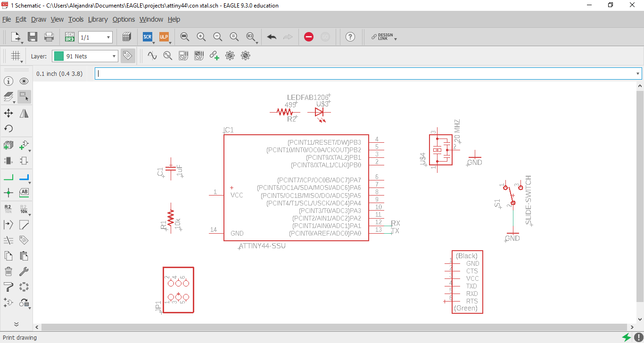644x343 pixels.
Task: Toggle the grid settings button
Action: [x=16, y=56]
